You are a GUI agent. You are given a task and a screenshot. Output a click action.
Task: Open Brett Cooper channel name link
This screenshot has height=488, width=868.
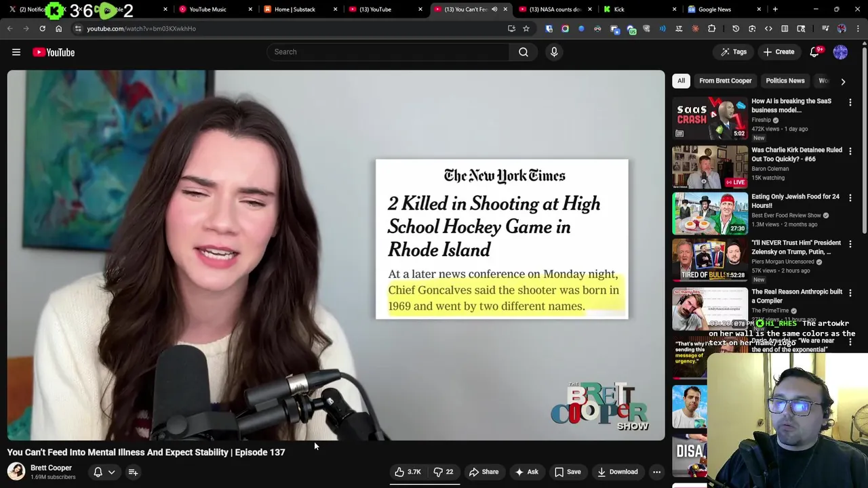pos(51,468)
